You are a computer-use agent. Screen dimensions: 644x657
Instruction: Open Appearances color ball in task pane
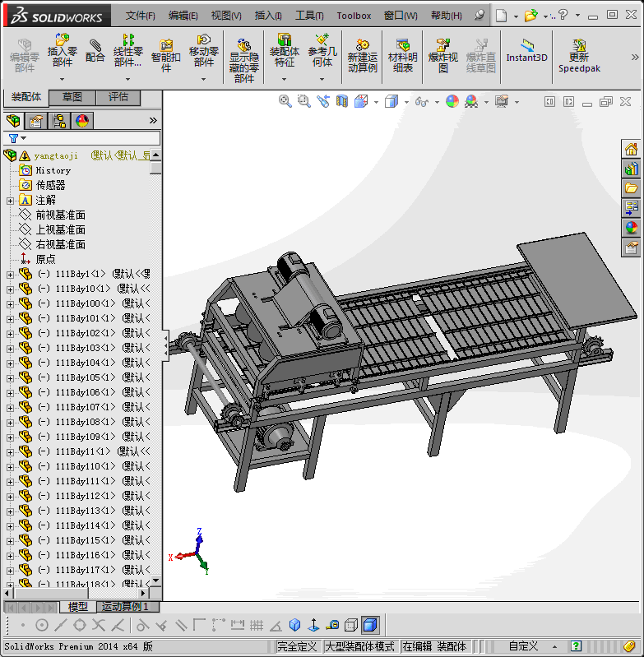tap(631, 228)
